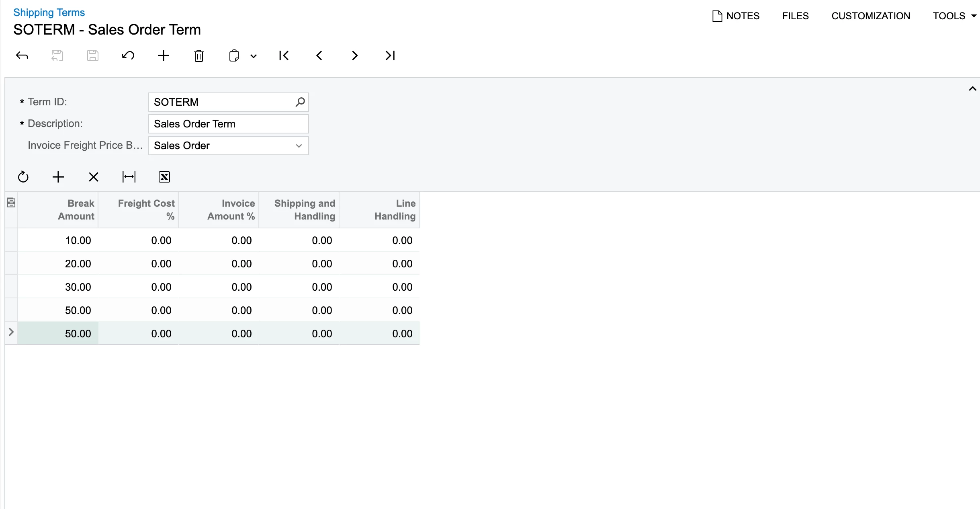Screen dimensions: 980x509
Task: Open the Customization menu
Action: [871, 16]
